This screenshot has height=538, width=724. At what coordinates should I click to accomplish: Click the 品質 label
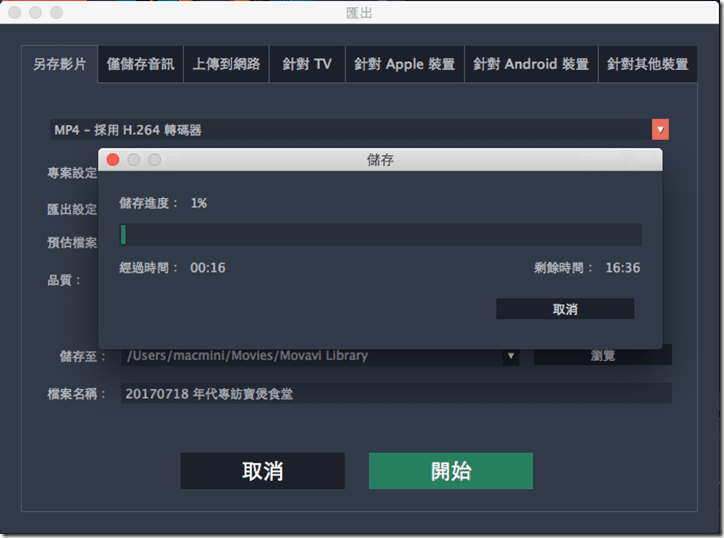64,280
